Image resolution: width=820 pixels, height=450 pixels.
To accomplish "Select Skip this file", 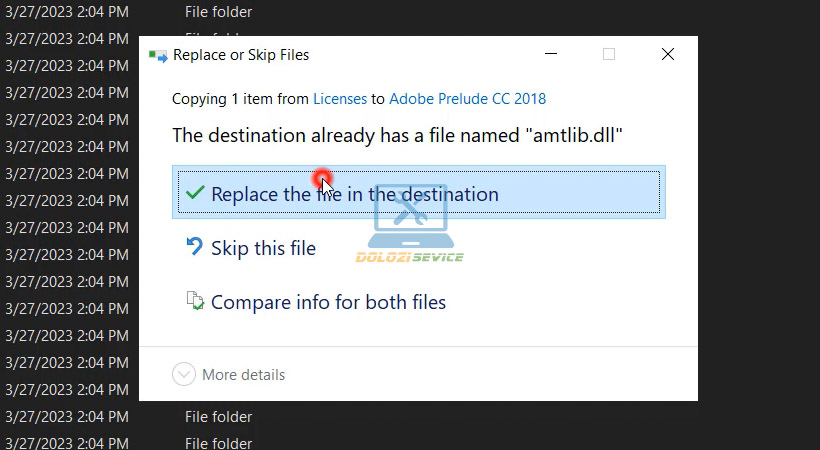I will pos(263,248).
